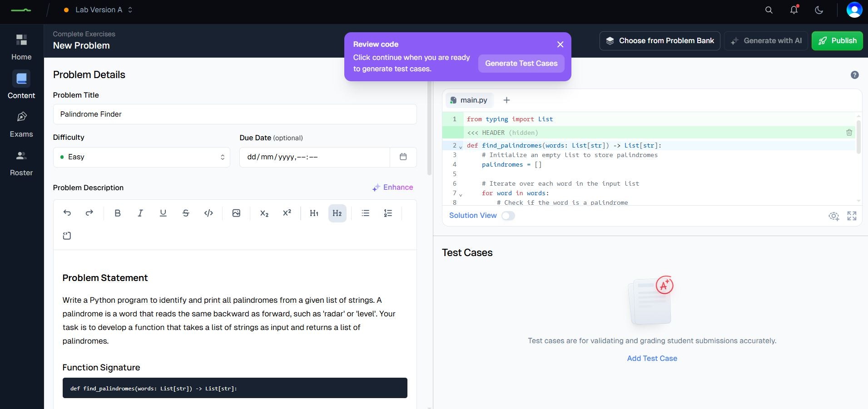Open the Home section in the sidebar
868x409 pixels.
click(x=21, y=45)
